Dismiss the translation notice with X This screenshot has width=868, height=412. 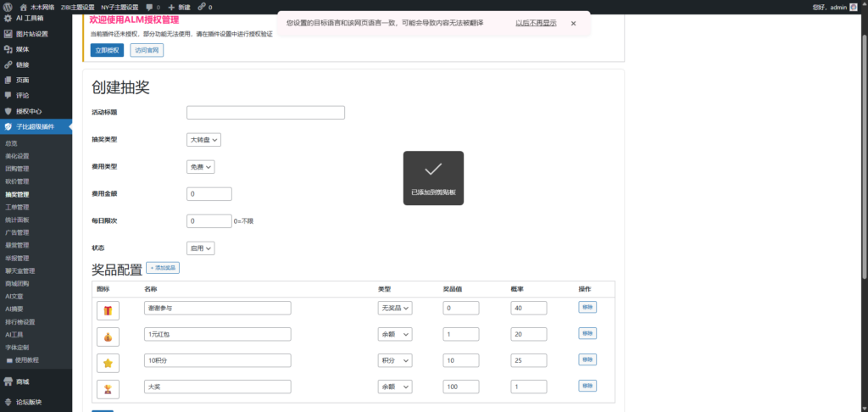pyautogui.click(x=573, y=24)
